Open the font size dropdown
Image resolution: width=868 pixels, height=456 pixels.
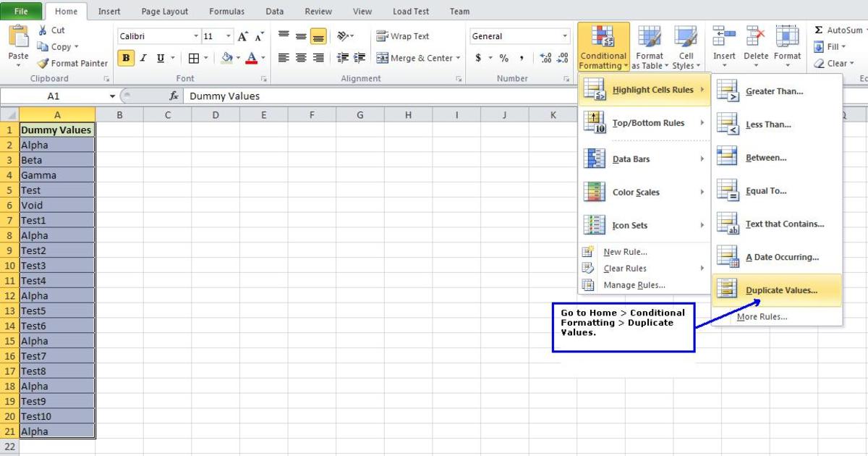point(228,35)
